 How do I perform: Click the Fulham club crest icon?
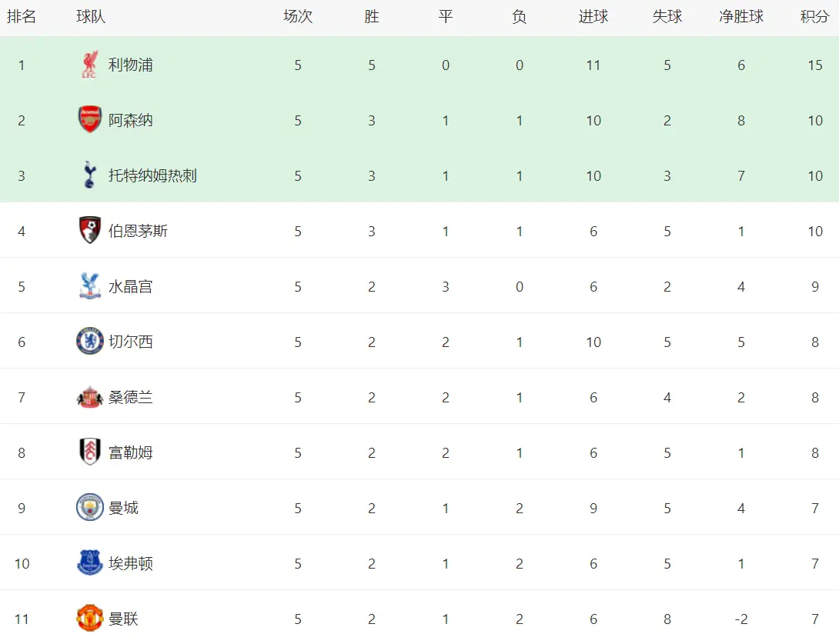pyautogui.click(x=90, y=452)
